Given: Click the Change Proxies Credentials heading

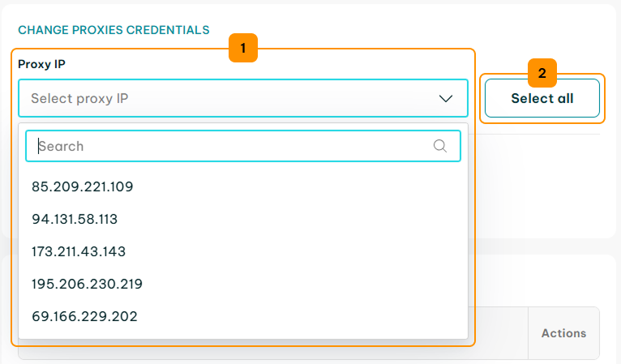Looking at the screenshot, I should pos(113,30).
